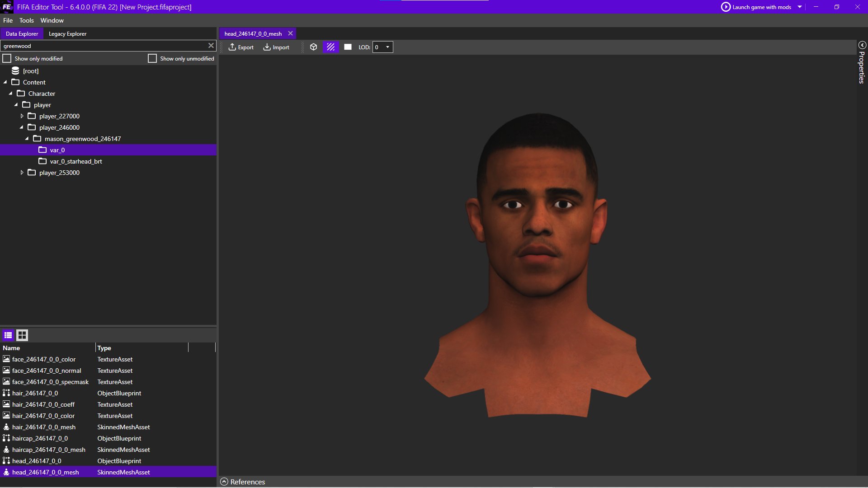
Task: Click the SkinnedMeshAsset icon for hair_246147_0_0_mesh
Action: click(7, 427)
